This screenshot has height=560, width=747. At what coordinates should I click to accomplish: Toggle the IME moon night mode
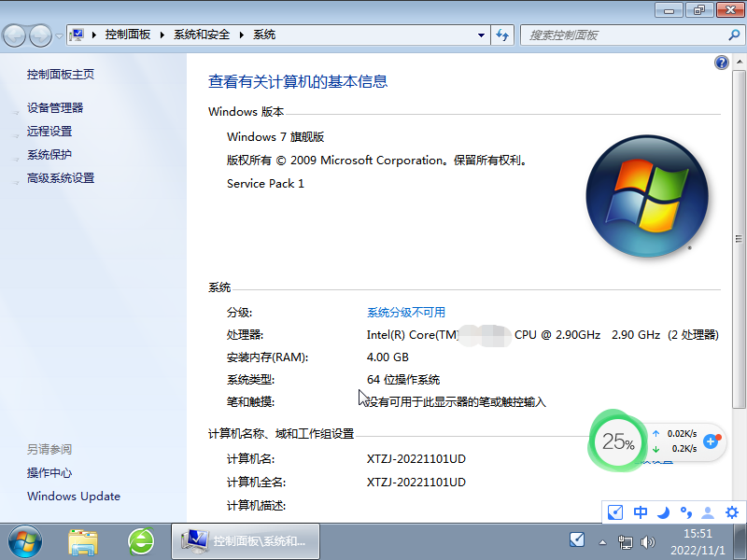pyautogui.click(x=663, y=512)
